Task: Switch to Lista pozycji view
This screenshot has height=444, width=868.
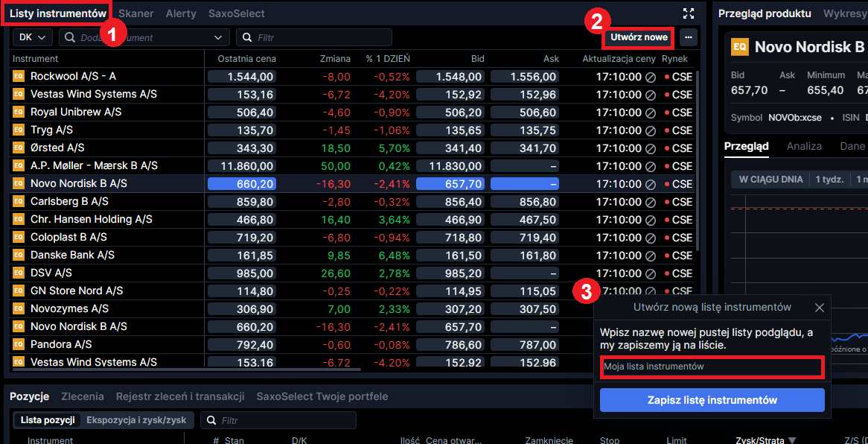Action: pyautogui.click(x=48, y=420)
